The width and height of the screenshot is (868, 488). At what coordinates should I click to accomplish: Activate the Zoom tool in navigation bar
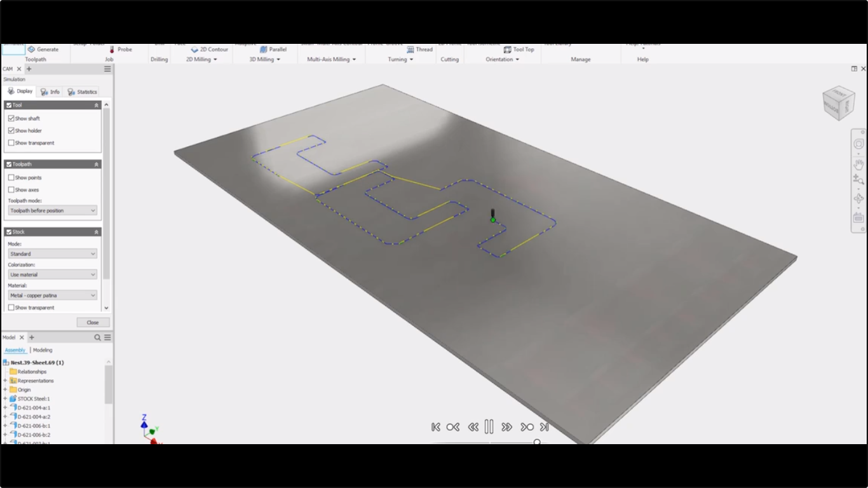pyautogui.click(x=858, y=180)
